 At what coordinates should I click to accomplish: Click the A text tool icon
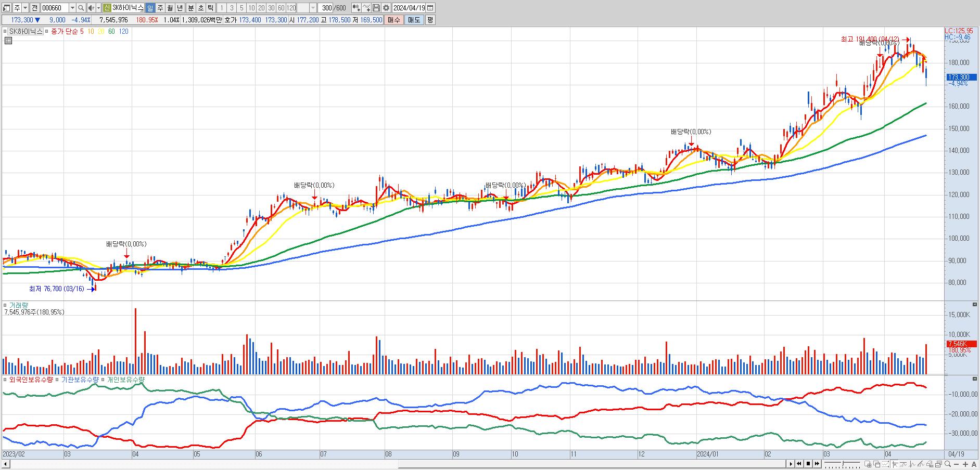tap(974, 464)
